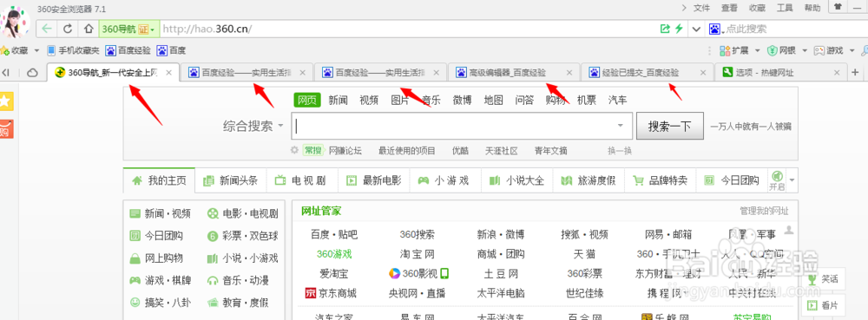
Task: Click the 看片 widget on the right
Action: [822, 304]
